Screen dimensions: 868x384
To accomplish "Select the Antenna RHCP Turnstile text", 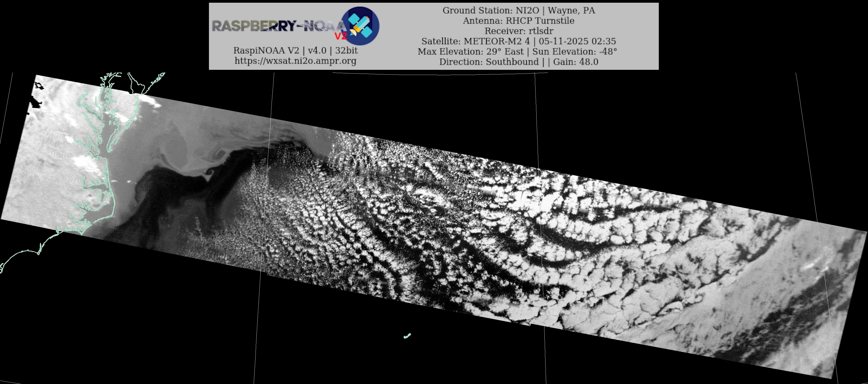I will point(519,21).
